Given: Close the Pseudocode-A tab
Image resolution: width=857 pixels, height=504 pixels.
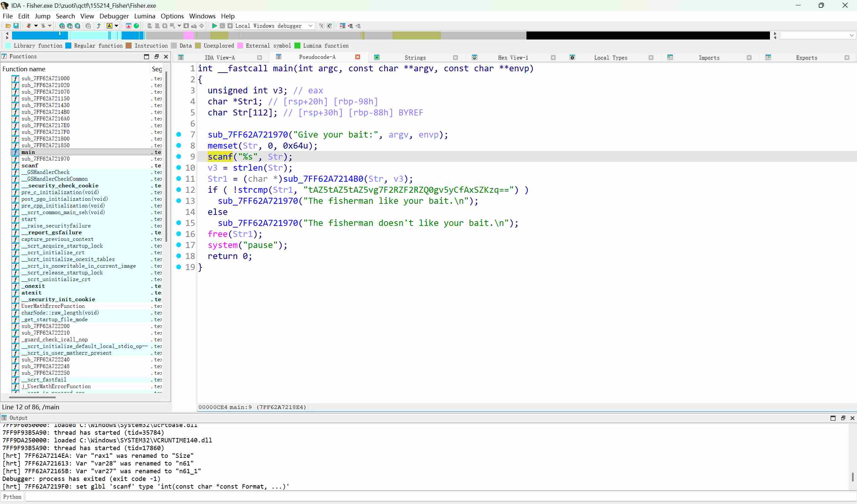Looking at the screenshot, I should point(357,57).
